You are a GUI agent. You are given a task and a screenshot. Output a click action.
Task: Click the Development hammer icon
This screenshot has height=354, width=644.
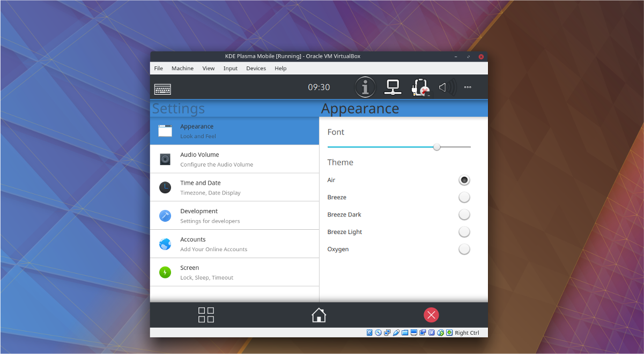165,216
